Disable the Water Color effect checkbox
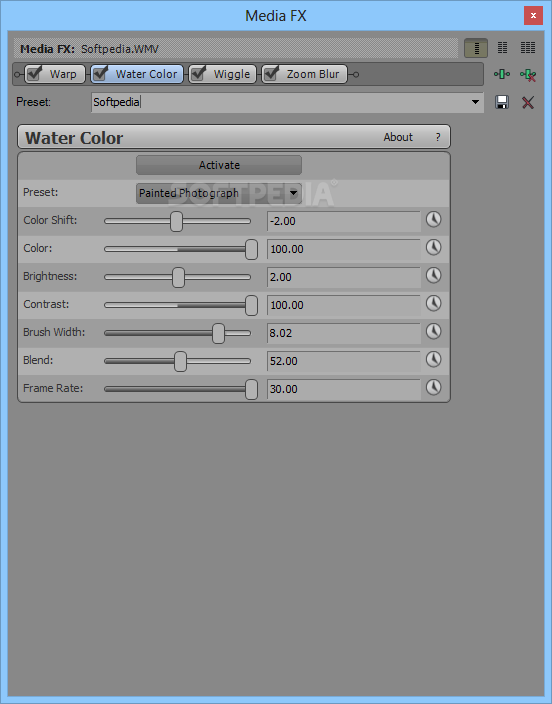The width and height of the screenshot is (552, 704). click(101, 74)
